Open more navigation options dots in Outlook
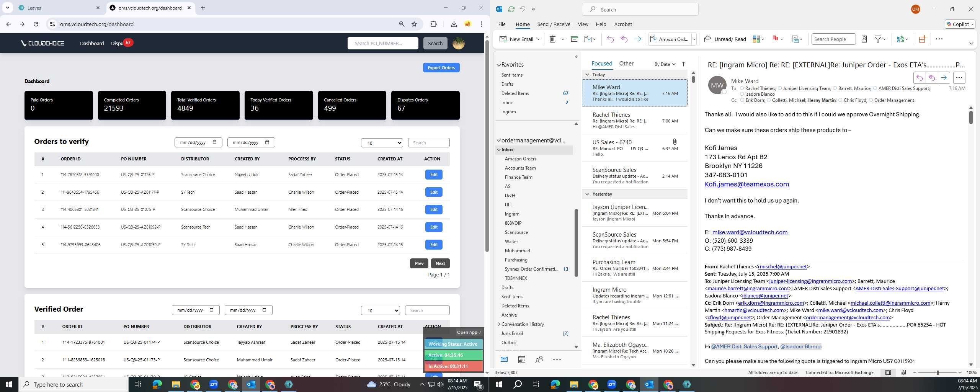Screen dimensions: 980x392 557,359
